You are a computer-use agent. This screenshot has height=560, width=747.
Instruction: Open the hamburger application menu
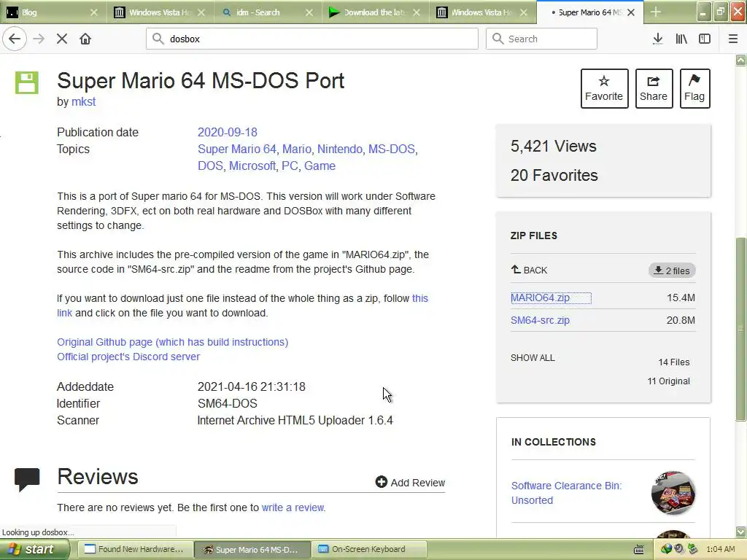pyautogui.click(x=733, y=39)
